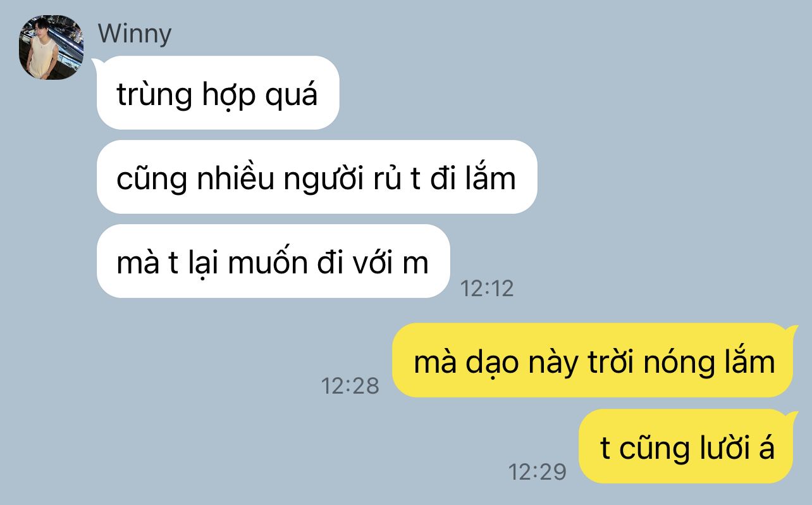812x505 pixels.
Task: Select the "cũng nhiều người rủ t đi lắm" message
Action: pyautogui.click(x=317, y=177)
